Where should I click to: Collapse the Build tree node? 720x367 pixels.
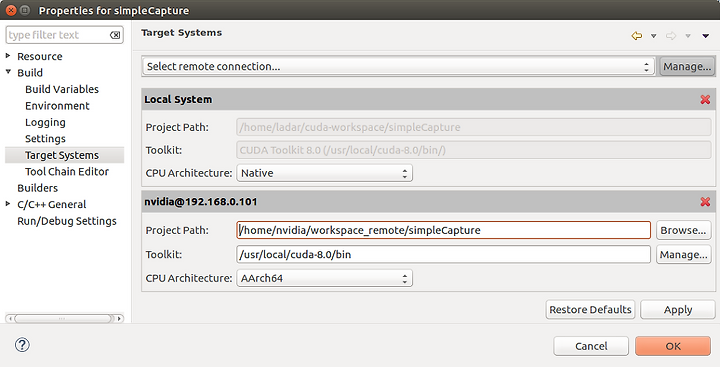click(x=8, y=72)
